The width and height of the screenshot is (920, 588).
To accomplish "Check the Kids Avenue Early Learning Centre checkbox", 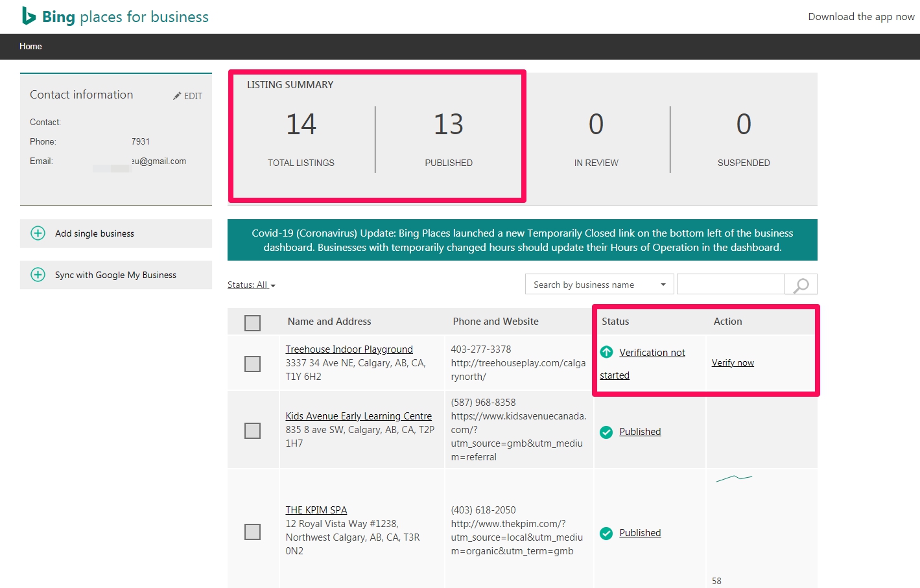I will click(x=252, y=430).
